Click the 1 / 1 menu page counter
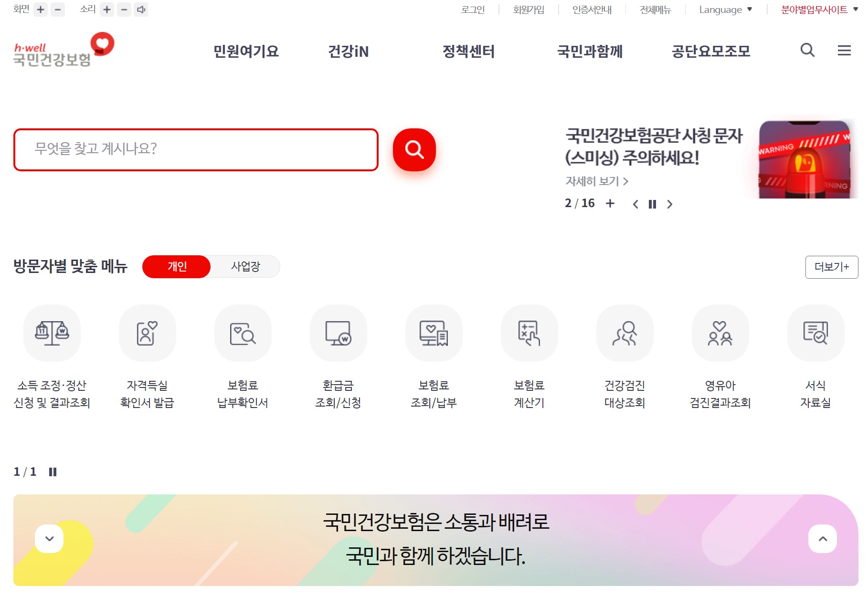The height and width of the screenshot is (607, 868). click(x=25, y=472)
